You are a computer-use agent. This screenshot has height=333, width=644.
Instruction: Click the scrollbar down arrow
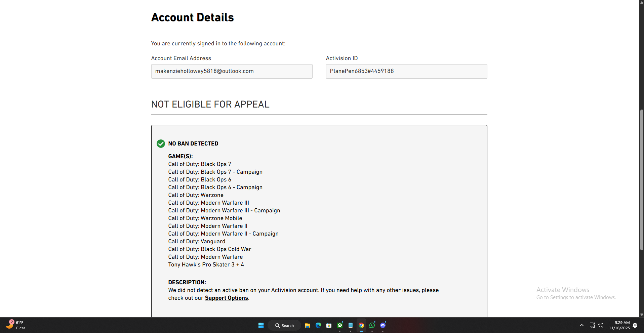coord(642,315)
